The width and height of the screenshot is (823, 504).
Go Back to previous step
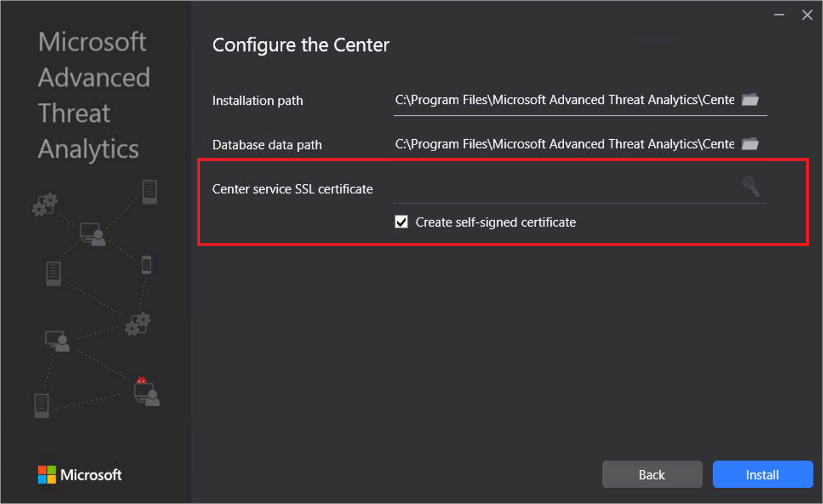(652, 474)
